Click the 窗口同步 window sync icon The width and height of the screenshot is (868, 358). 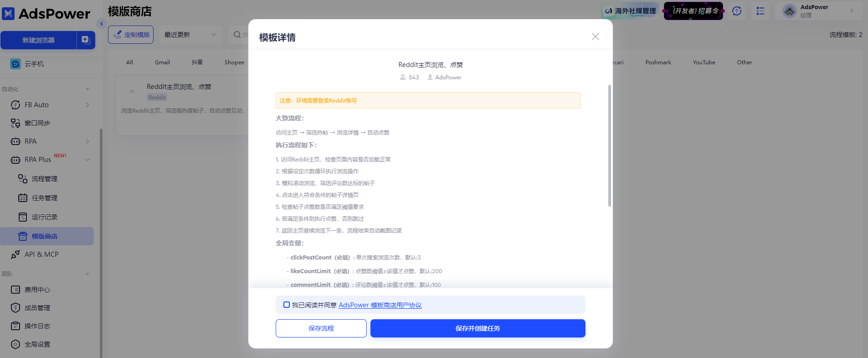coord(15,123)
